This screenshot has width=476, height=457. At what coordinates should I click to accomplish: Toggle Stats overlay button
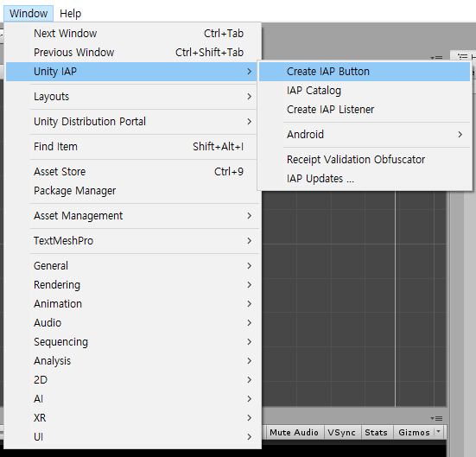tap(376, 433)
